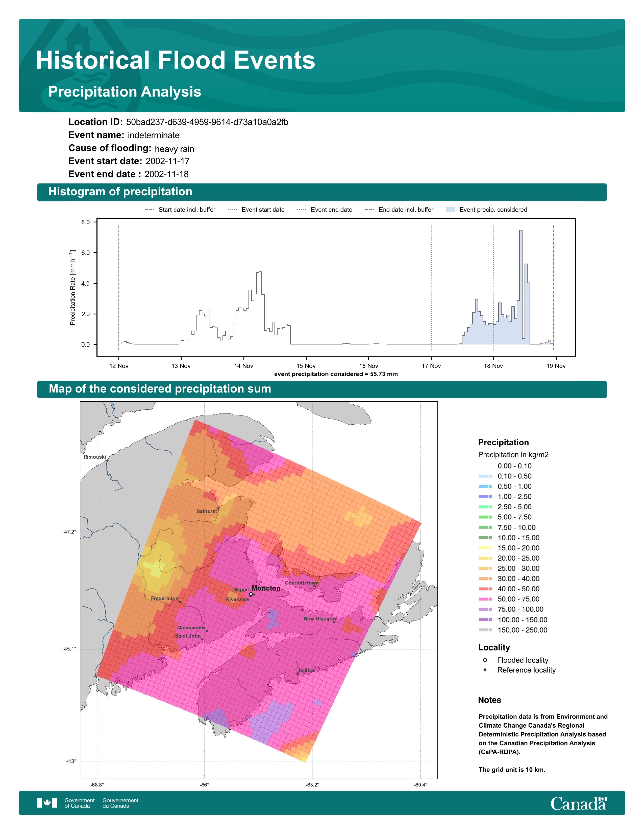644x834 pixels.
Task: Click the 14 Nov axis label
Action: [x=243, y=366]
